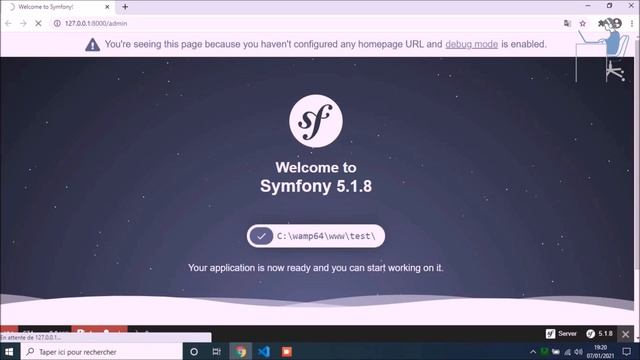
Task: Go back to previous page
Action: (x=8, y=24)
